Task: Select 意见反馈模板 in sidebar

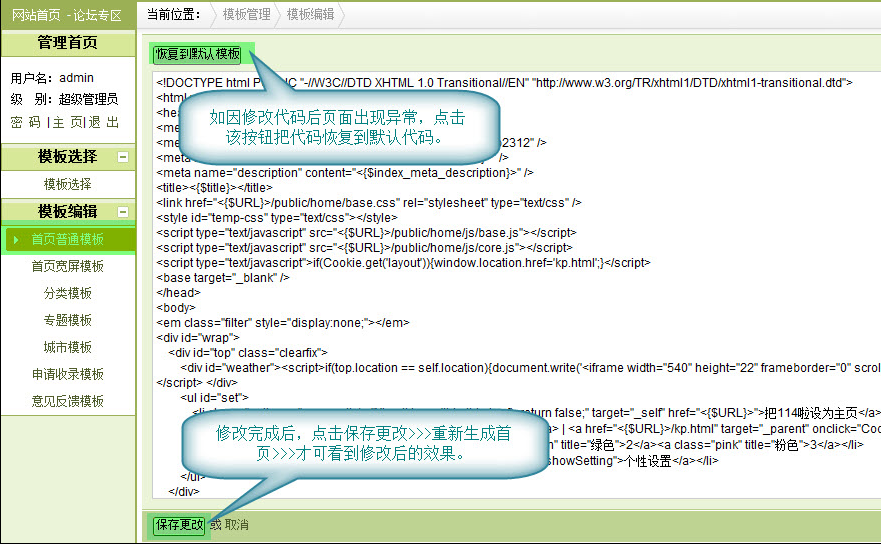Action: [x=67, y=401]
